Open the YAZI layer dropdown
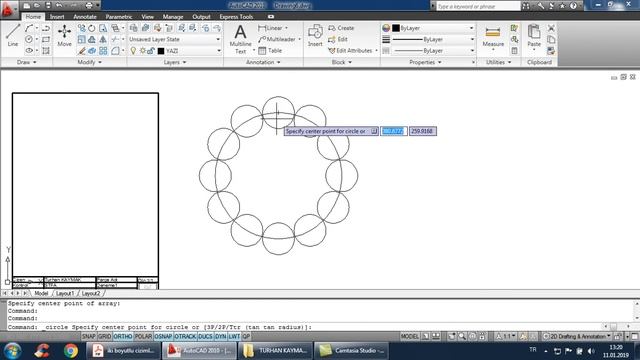The height and width of the screenshot is (360, 640). click(x=189, y=51)
